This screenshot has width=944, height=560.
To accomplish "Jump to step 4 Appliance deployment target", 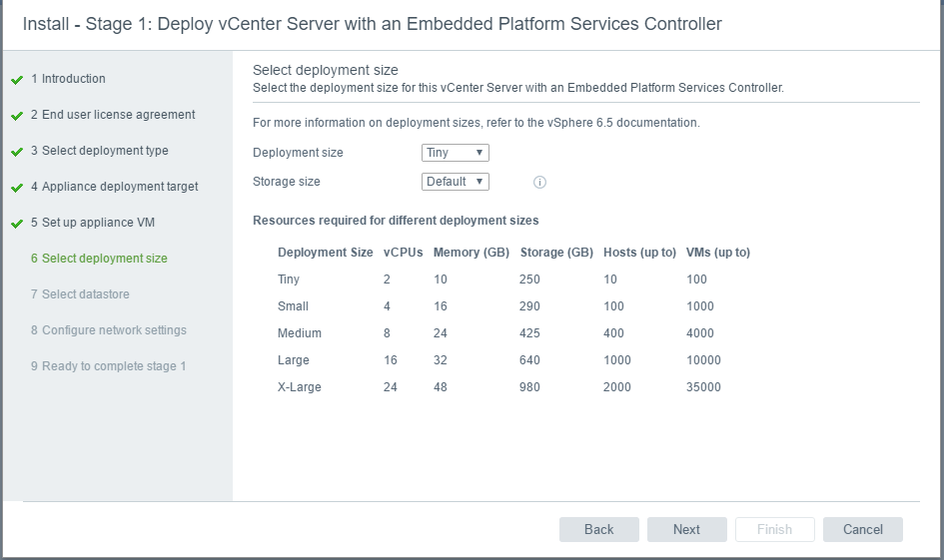I will (115, 187).
